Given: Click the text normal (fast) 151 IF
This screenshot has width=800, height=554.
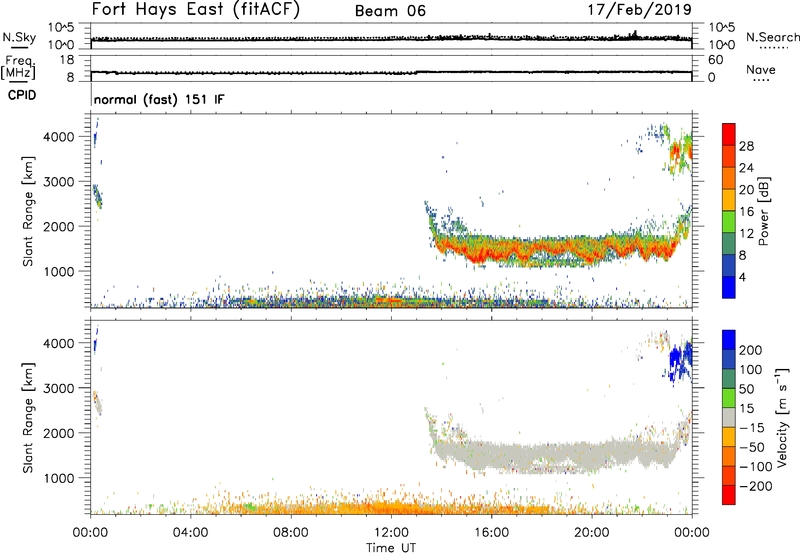Looking at the screenshot, I should (x=159, y=99).
